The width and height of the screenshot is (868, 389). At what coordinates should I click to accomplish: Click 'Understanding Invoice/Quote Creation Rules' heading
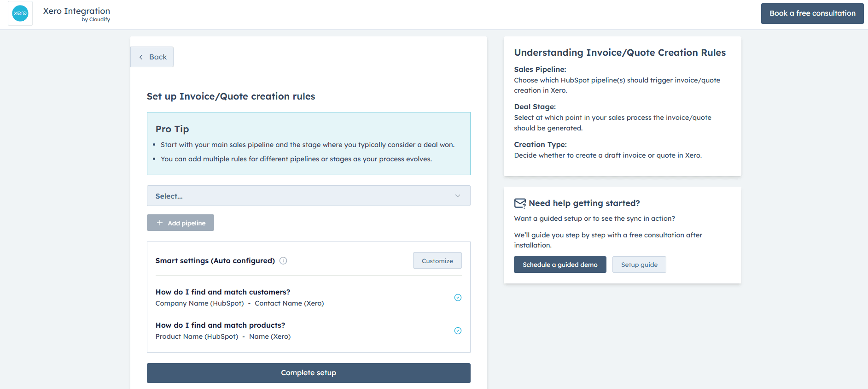click(x=620, y=53)
